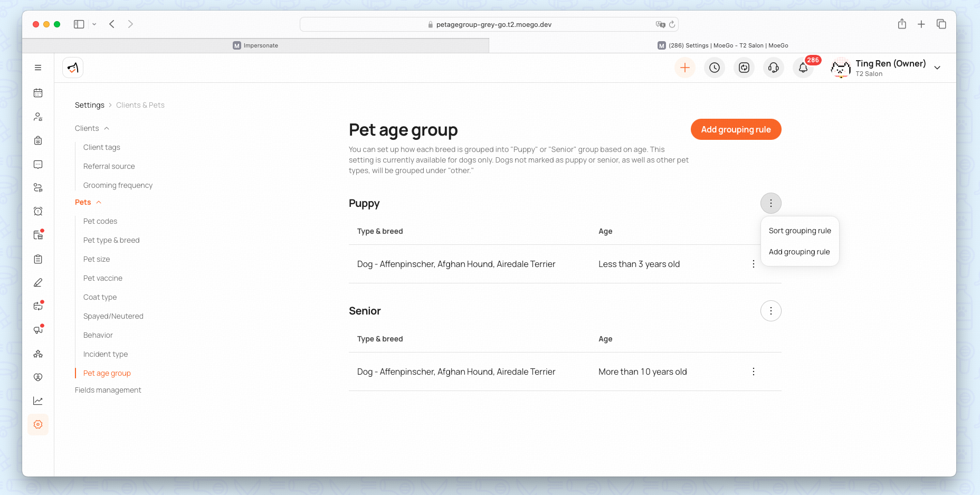Click the orange Add grouping rule button
The width and height of the screenshot is (980, 495).
point(736,129)
